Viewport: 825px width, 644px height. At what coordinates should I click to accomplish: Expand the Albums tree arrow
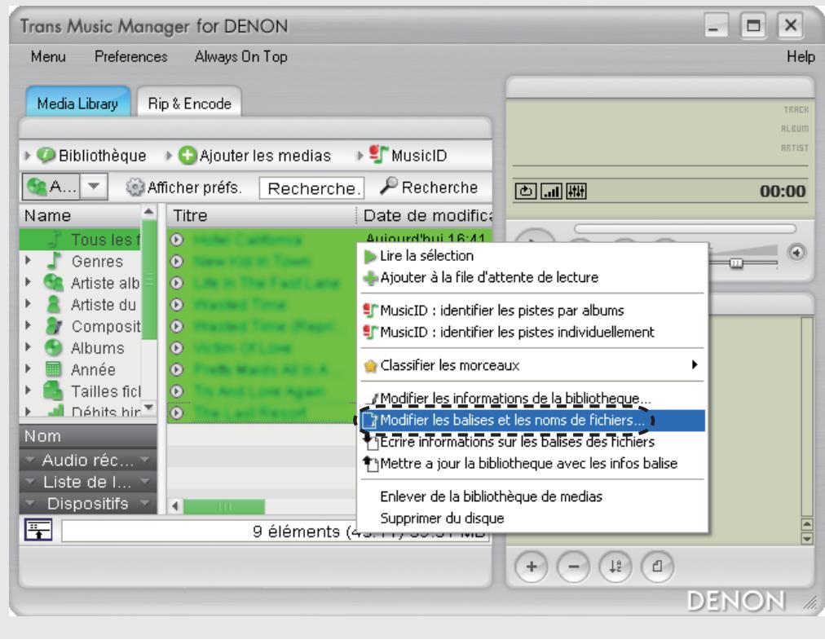(28, 346)
